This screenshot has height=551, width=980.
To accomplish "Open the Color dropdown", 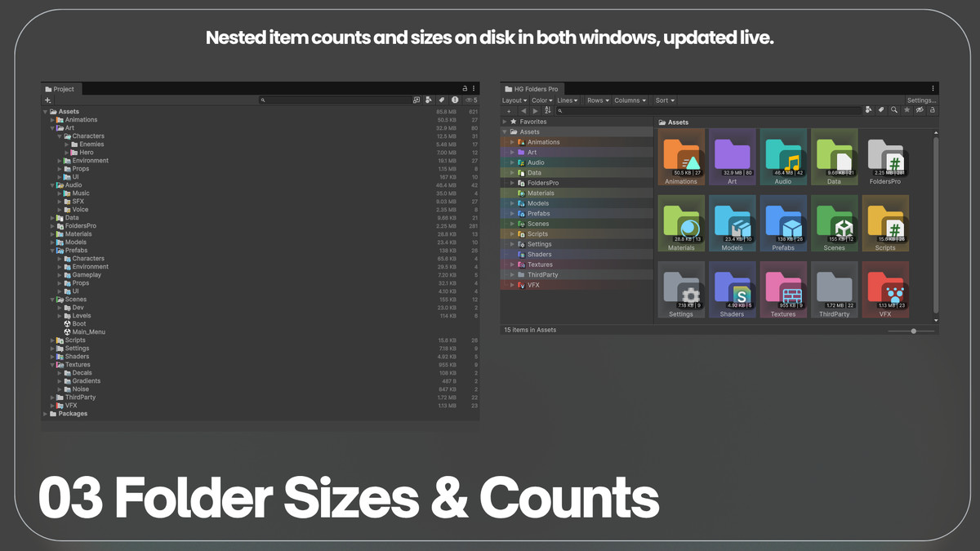I will [542, 100].
